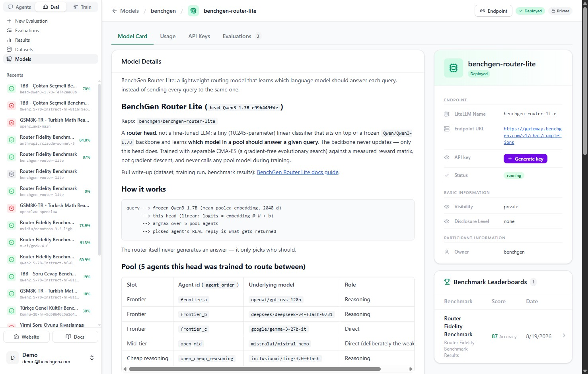The image size is (588, 374).
Task: Click the frontier_a agent id cell
Action: coord(193,300)
